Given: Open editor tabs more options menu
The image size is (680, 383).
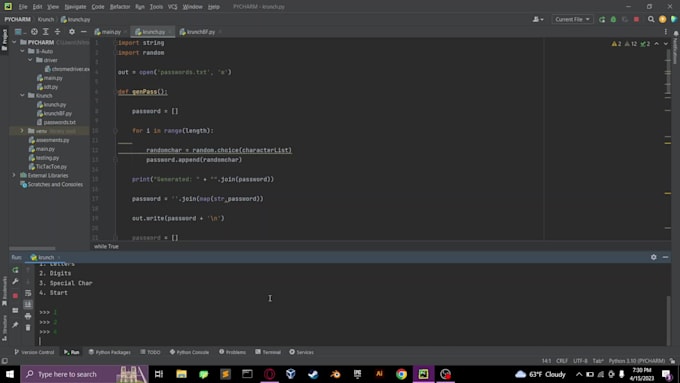Looking at the screenshot, I should point(666,32).
